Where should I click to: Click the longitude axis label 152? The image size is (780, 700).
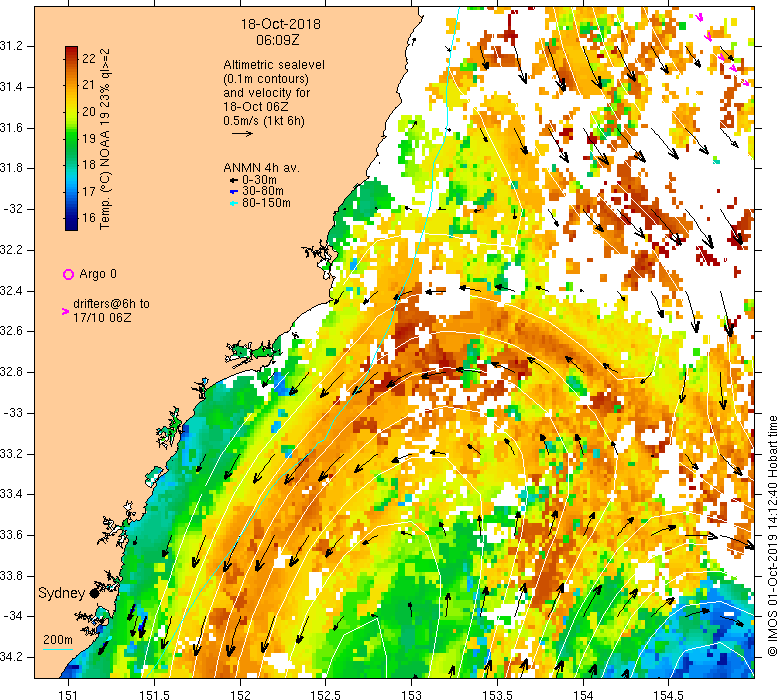240,694
